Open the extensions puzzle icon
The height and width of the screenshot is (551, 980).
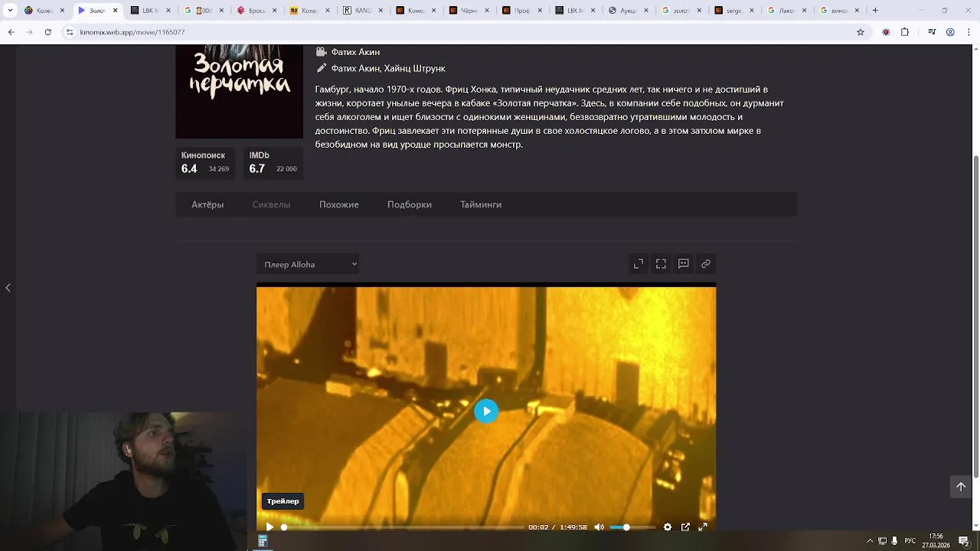point(905,32)
